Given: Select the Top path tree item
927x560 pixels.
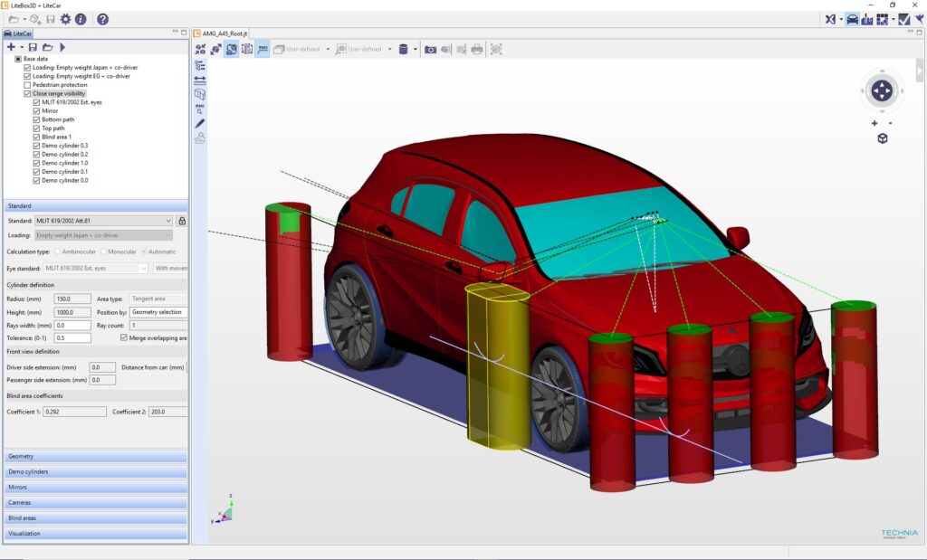Looking at the screenshot, I should (x=53, y=128).
